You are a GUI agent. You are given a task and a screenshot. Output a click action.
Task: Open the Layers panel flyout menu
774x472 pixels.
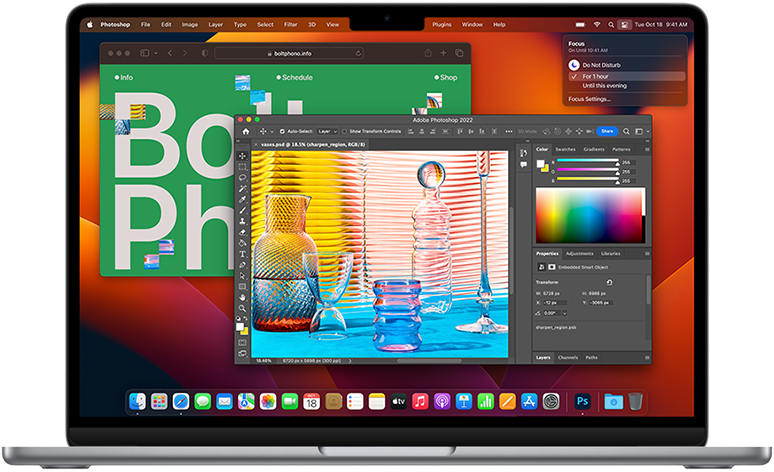click(x=647, y=357)
